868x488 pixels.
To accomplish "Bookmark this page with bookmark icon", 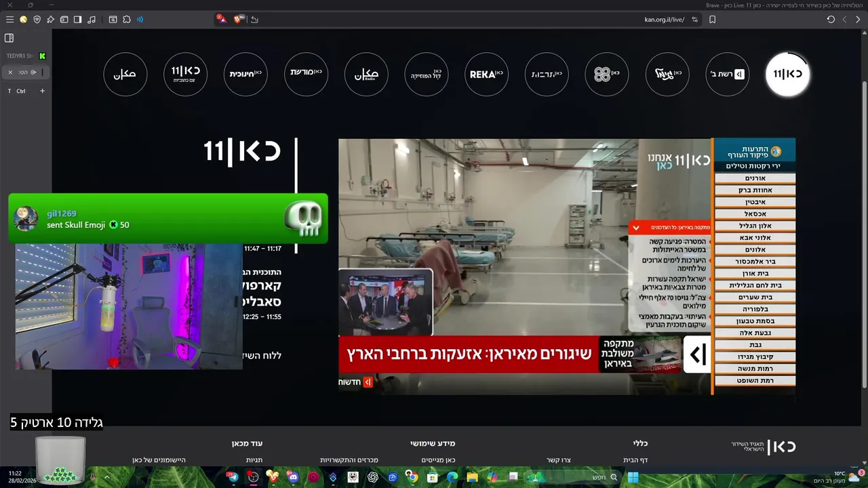I will [x=712, y=20].
